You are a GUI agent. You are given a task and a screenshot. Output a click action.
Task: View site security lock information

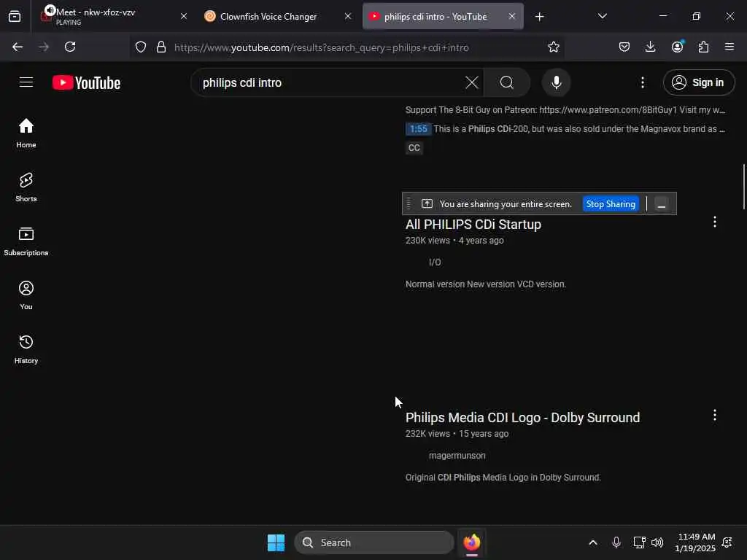coord(161,47)
